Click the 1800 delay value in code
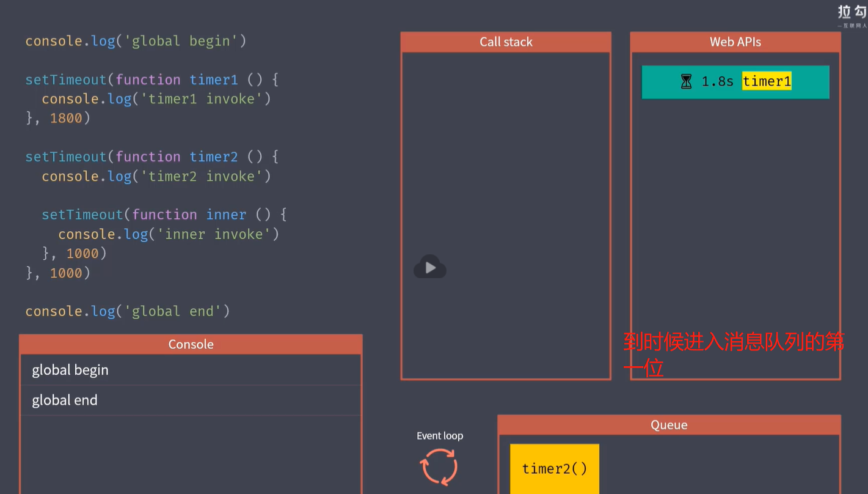Viewport: 868px width, 494px height. (66, 118)
